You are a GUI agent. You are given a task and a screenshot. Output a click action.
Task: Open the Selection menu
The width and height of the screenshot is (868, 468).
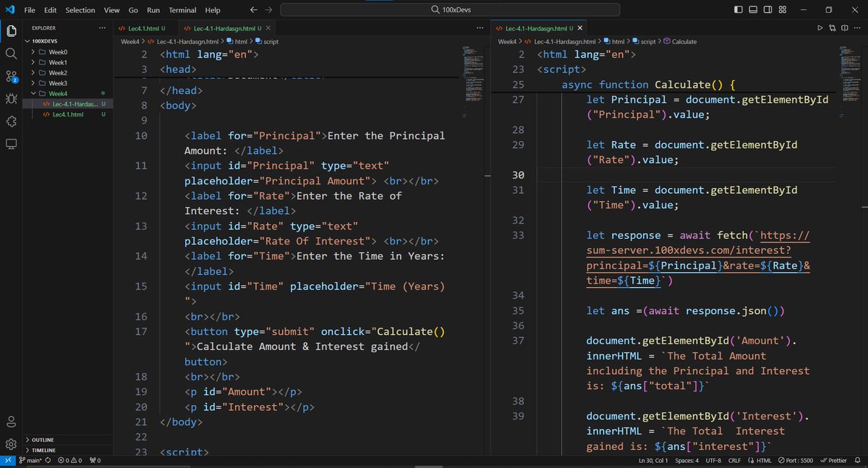tap(80, 10)
